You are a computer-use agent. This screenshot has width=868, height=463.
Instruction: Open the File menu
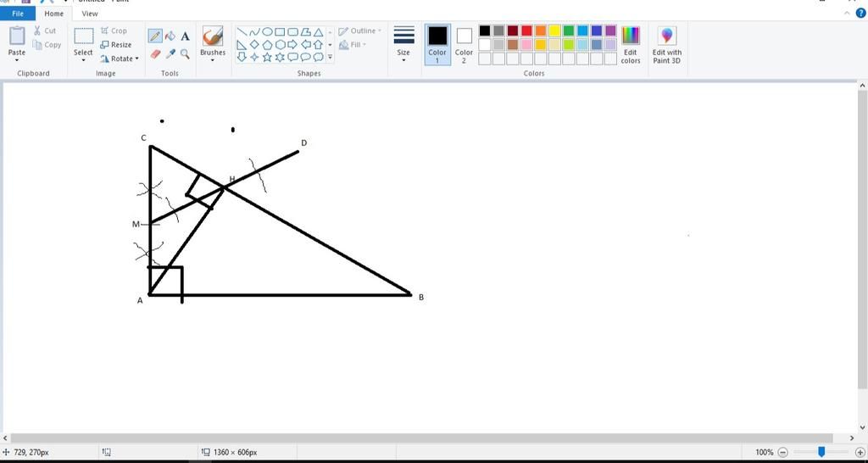click(x=18, y=14)
